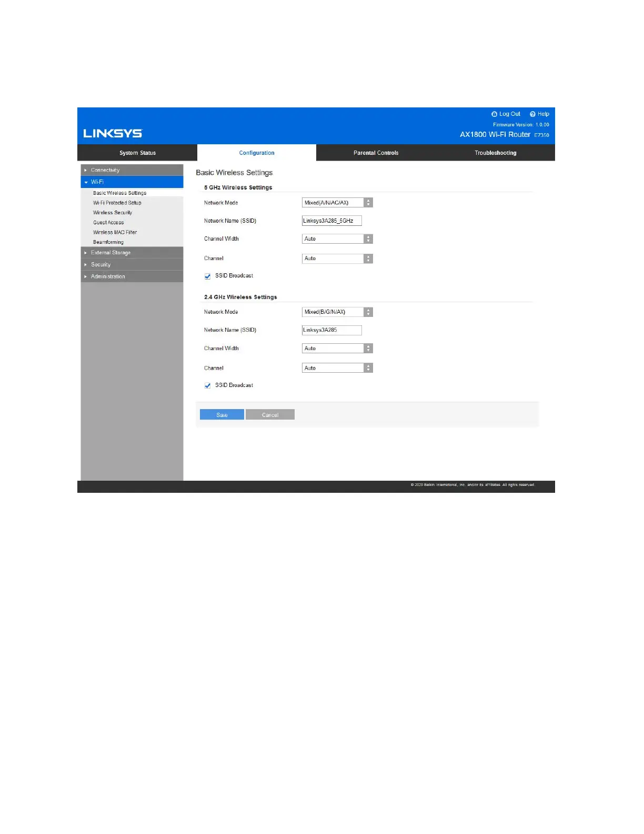The image size is (644, 834).
Task: Open 2.4 GHz Channel Width dropdown
Action: click(x=337, y=349)
